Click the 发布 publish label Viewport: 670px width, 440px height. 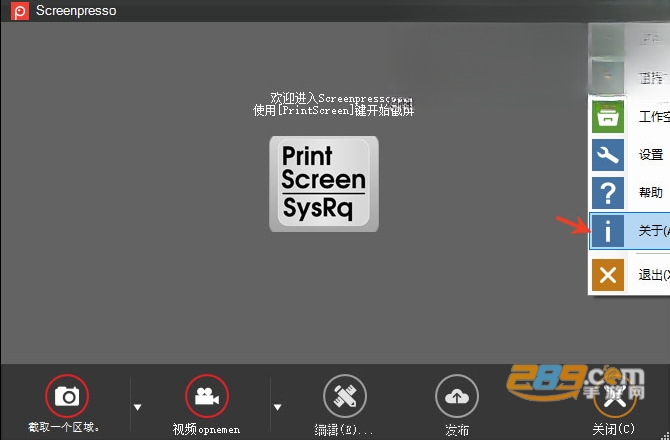tap(457, 430)
